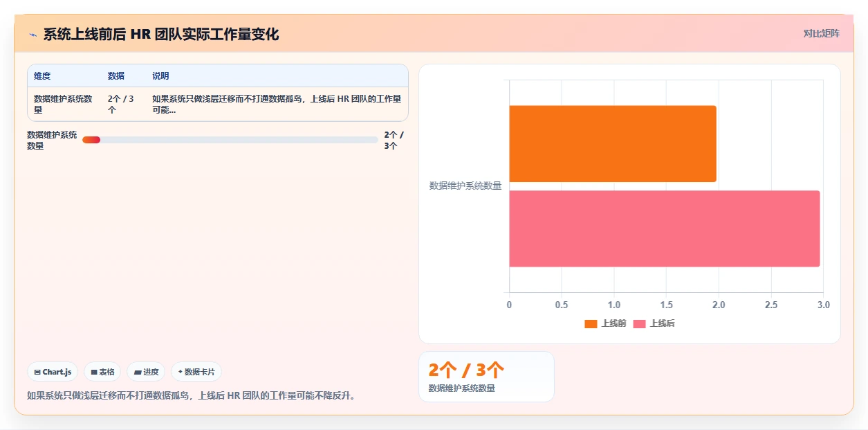Image resolution: width=868 pixels, height=430 pixels.
Task: Toggle the 上线前 legend swatch
Action: click(x=591, y=324)
